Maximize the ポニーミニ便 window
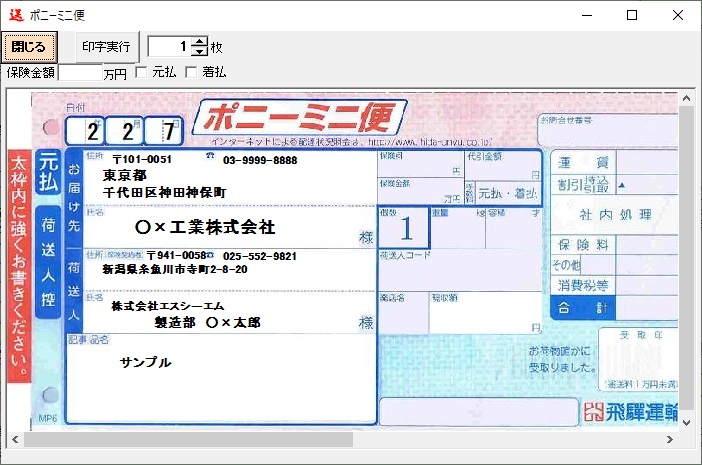Viewport: 702px width, 465px height. coord(632,15)
